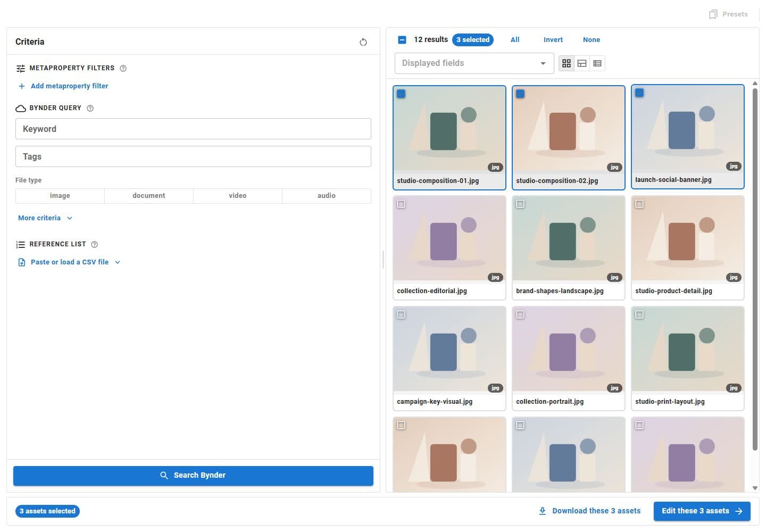766x532 pixels.
Task: Click the reset criteria icon
Action: click(x=363, y=42)
